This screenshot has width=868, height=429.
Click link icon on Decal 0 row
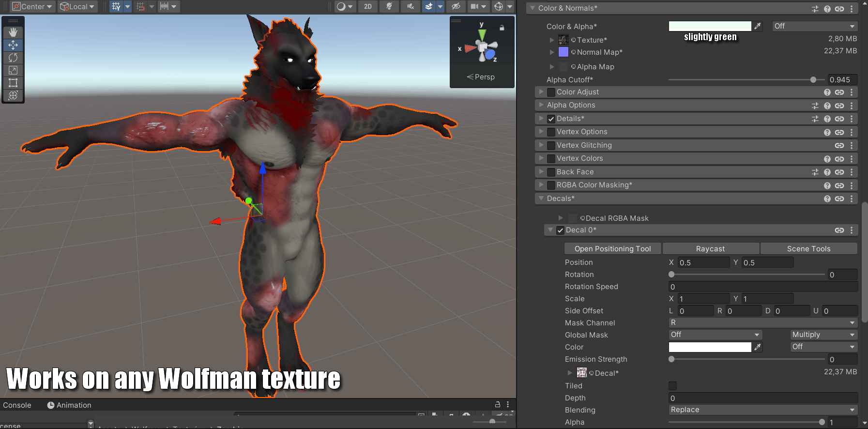(x=839, y=230)
